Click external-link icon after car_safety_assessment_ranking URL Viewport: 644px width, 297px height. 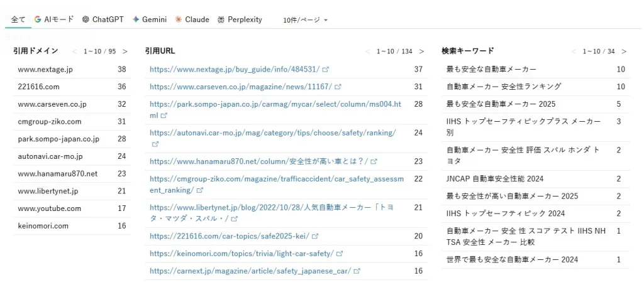coord(199,190)
